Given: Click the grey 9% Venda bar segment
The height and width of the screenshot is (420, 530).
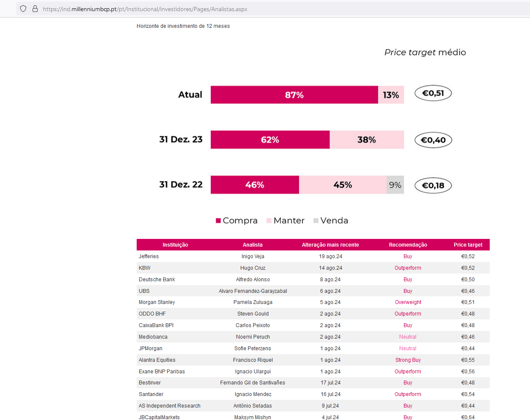Looking at the screenshot, I should coord(395,185).
